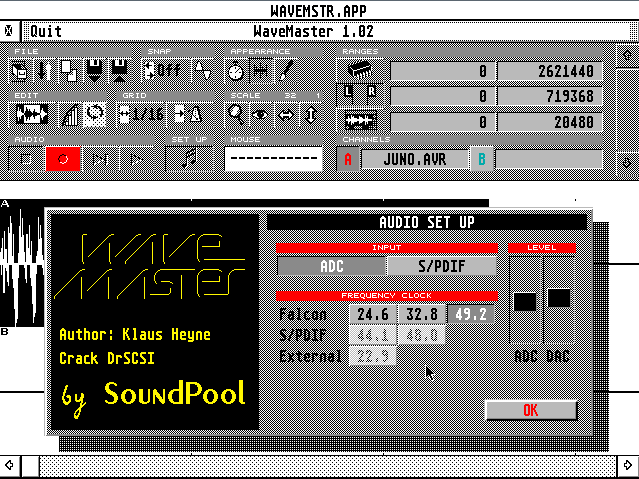This screenshot has height=479, width=639.
Task: Select S/PDIF input in Audio Set Up
Action: tap(442, 266)
